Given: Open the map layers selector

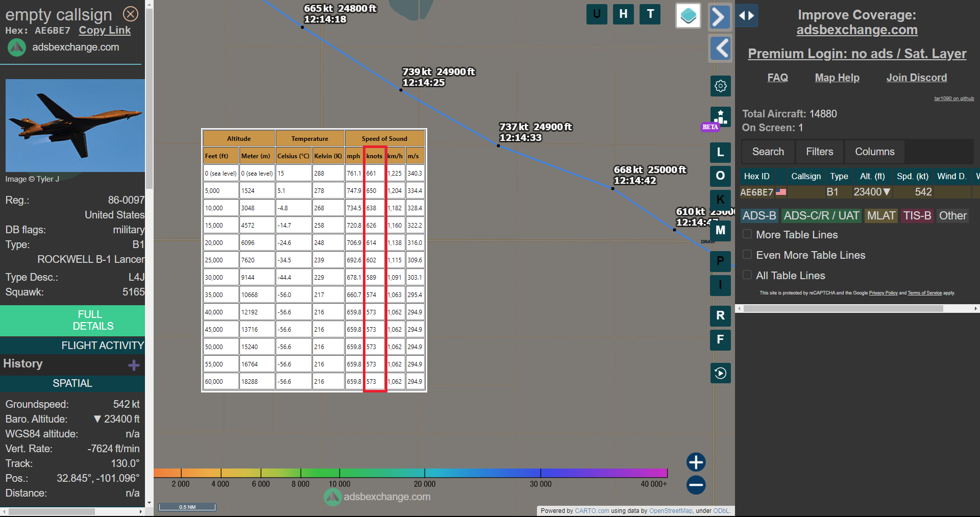Looking at the screenshot, I should 688,15.
